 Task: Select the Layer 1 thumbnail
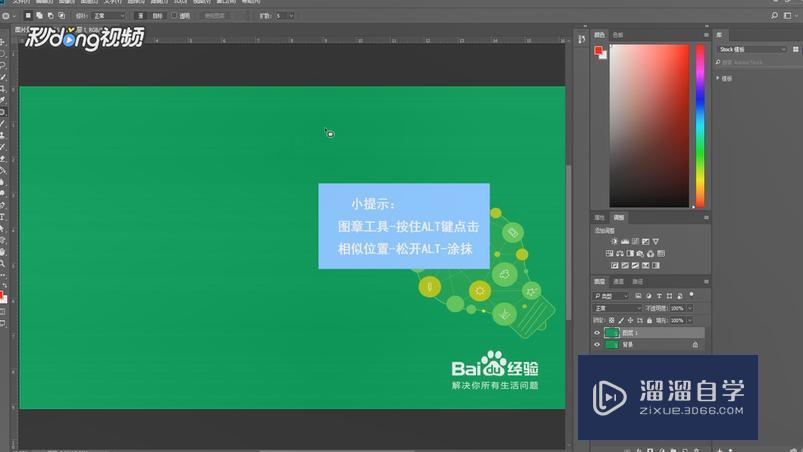coord(611,333)
